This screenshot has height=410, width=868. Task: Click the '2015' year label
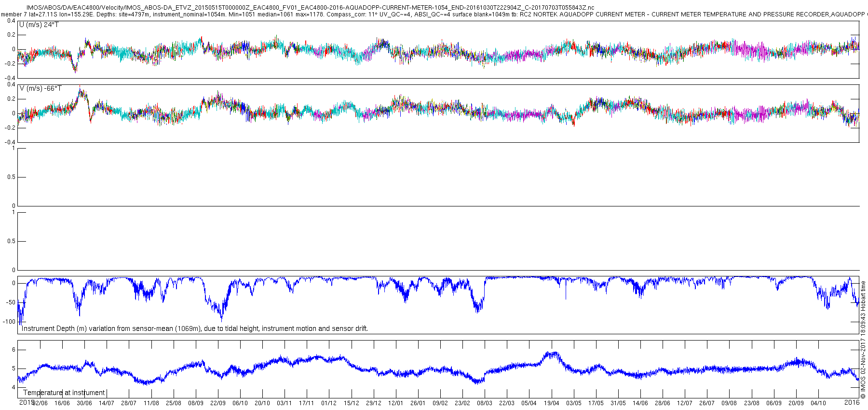27,402
